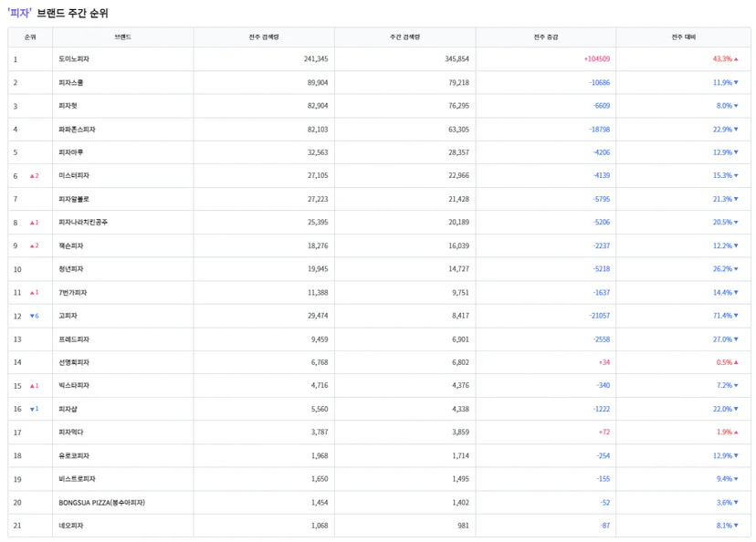The image size is (756, 542).
Task: Click the rank-up 1 indicator beside rank 8
Action: [x=34, y=223]
